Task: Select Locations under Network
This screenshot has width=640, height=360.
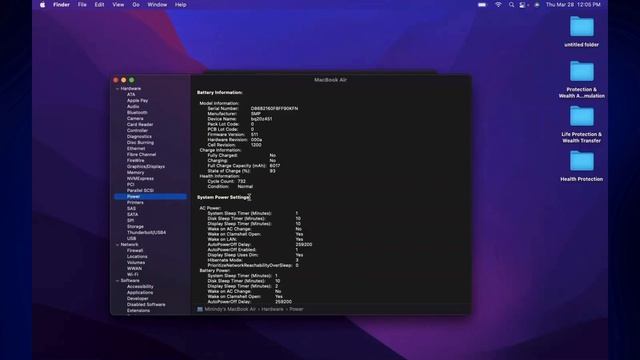Action: [x=137, y=256]
